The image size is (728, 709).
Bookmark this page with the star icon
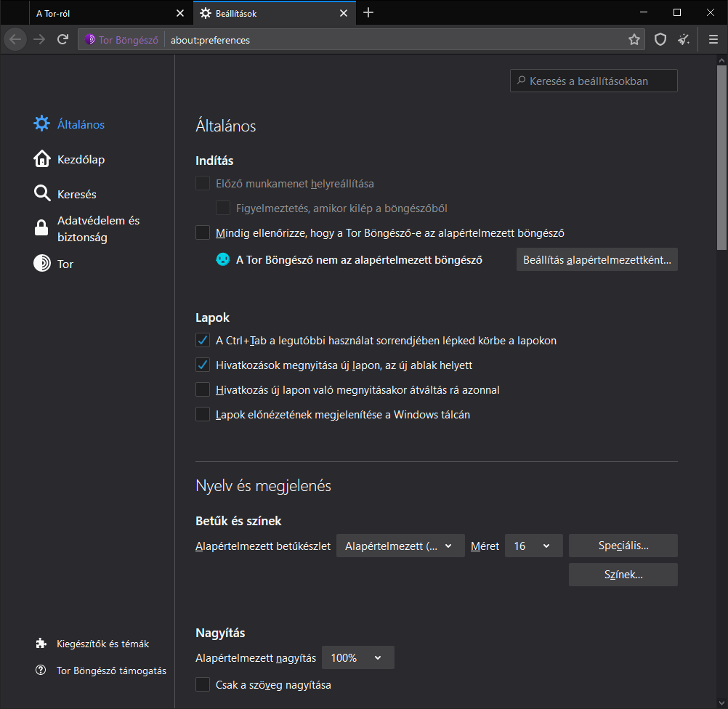[x=634, y=40]
